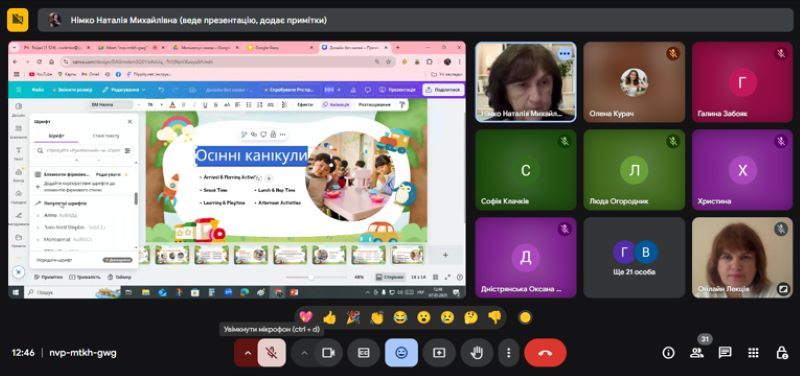Open the 'Ще 21 особа' tile
Image resolution: width=800 pixels, height=376 pixels.
click(x=635, y=258)
